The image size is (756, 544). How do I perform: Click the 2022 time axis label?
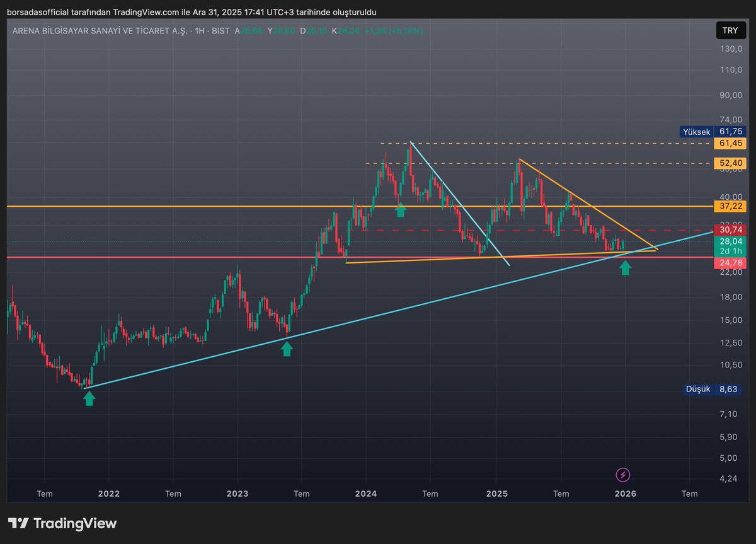108,494
